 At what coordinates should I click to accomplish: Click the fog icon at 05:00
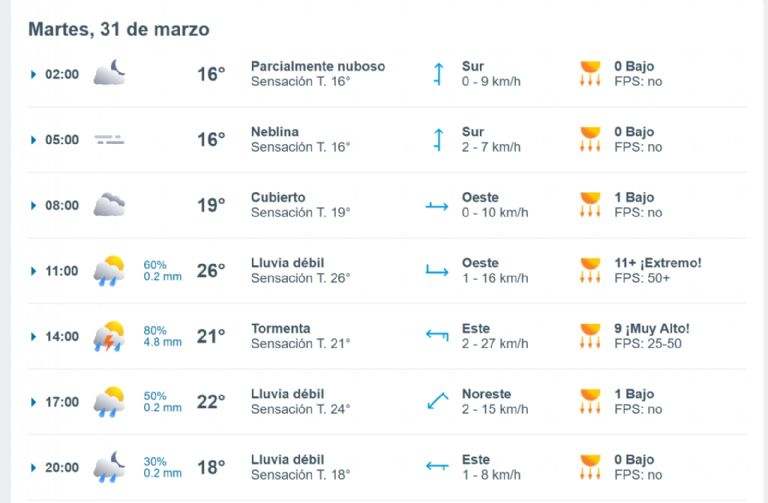(x=109, y=139)
